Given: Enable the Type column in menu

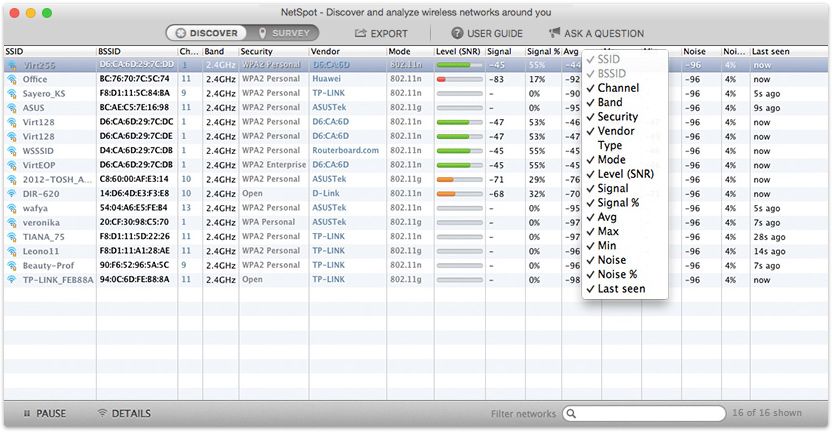Looking at the screenshot, I should point(625,145).
